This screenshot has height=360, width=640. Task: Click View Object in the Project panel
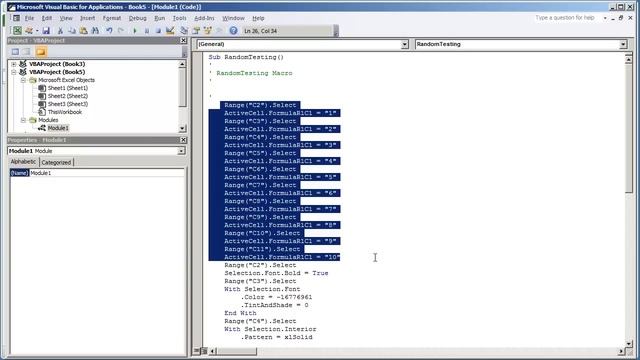coord(27,52)
